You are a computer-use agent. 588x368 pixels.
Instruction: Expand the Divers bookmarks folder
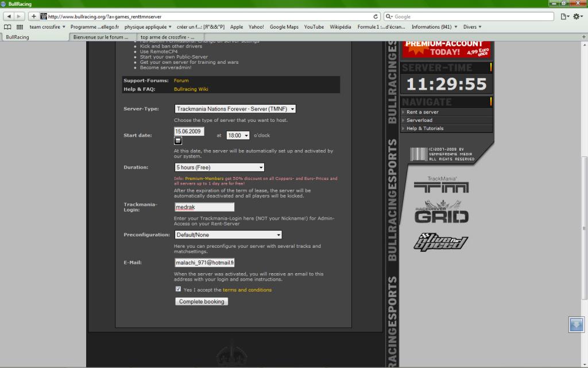[x=472, y=27]
